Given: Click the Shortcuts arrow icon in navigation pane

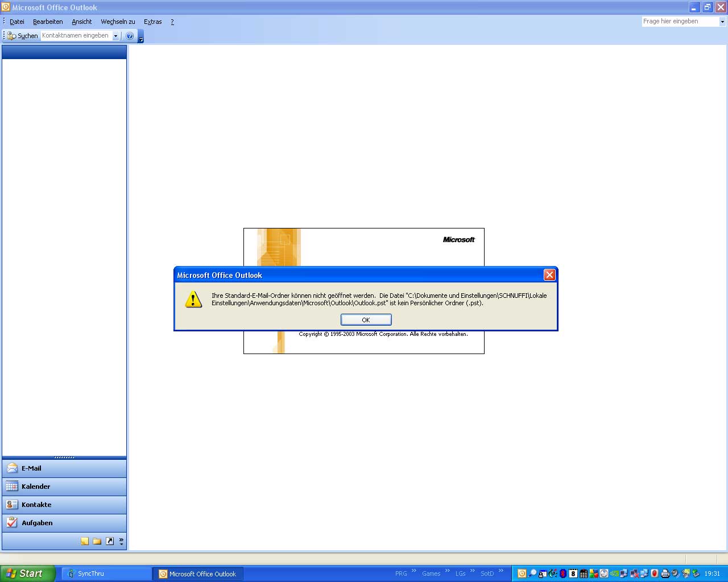Looking at the screenshot, I should tap(110, 541).
